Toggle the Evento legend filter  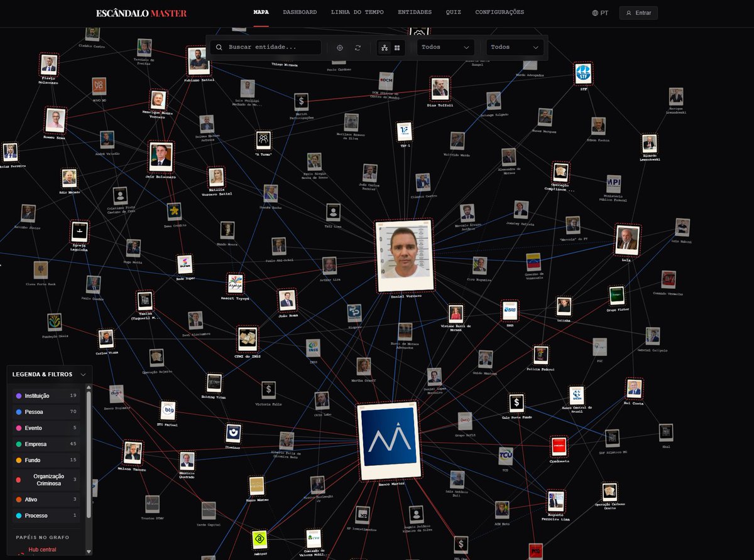click(47, 428)
